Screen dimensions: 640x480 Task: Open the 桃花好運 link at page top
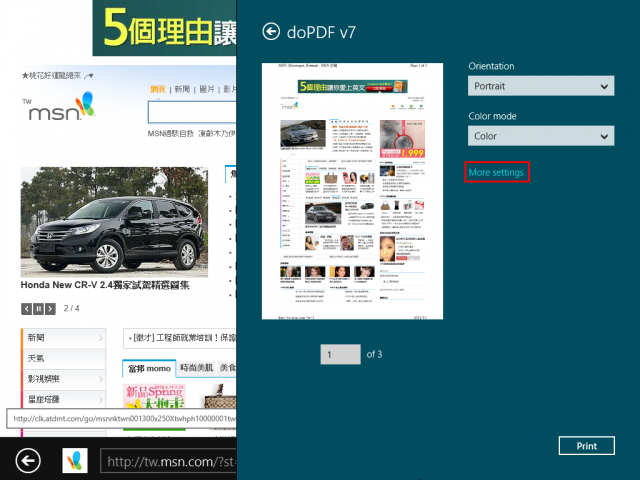(51, 76)
